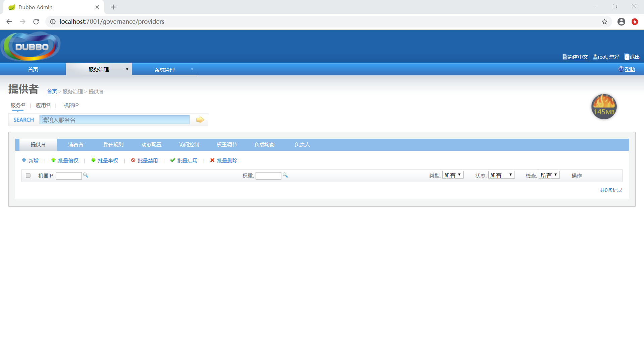
Task: Click 批量禁用 to disable selected providers
Action: pyautogui.click(x=145, y=161)
